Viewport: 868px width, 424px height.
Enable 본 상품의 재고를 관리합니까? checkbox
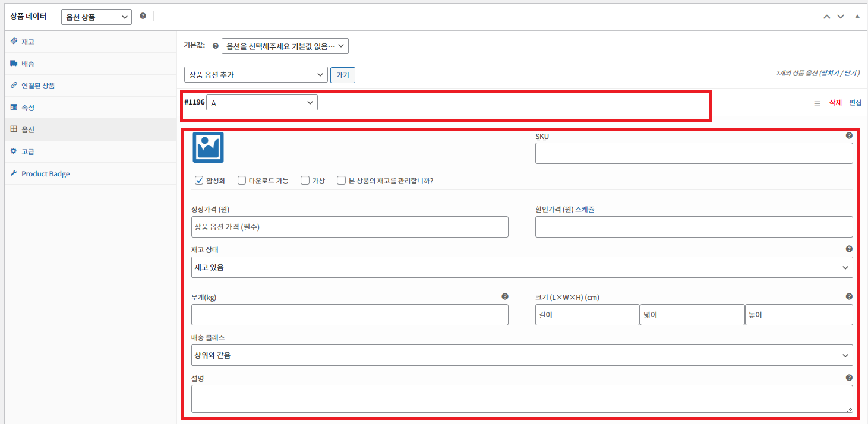[x=341, y=181]
